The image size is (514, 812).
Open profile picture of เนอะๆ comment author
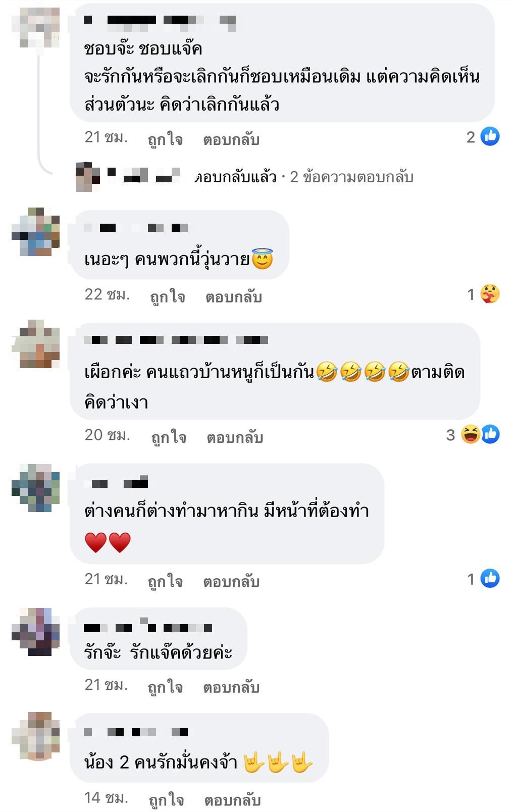click(36, 232)
